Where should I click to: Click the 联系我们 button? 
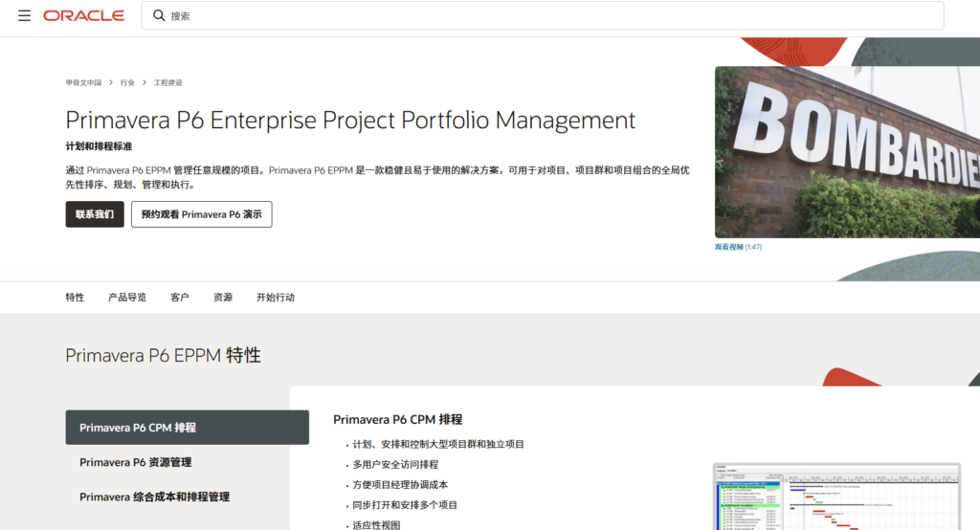(95, 214)
